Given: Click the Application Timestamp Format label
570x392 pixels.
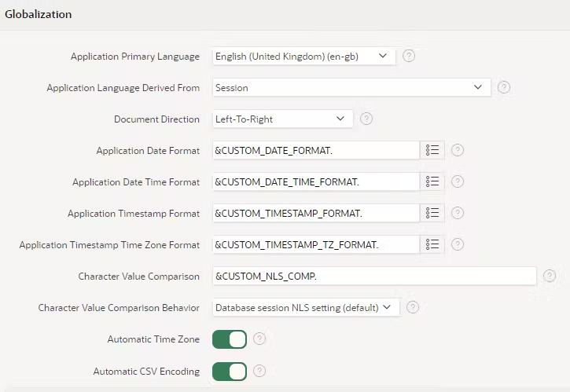Looking at the screenshot, I should coord(134,214).
